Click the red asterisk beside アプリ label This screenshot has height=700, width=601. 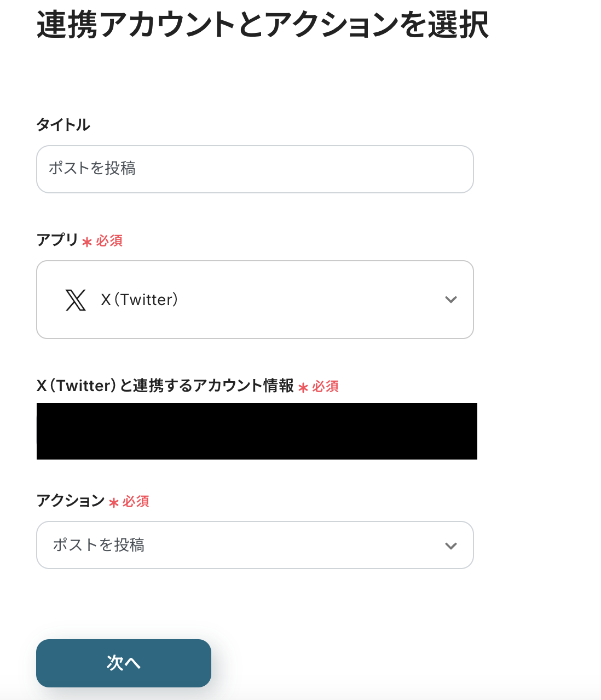pos(86,242)
